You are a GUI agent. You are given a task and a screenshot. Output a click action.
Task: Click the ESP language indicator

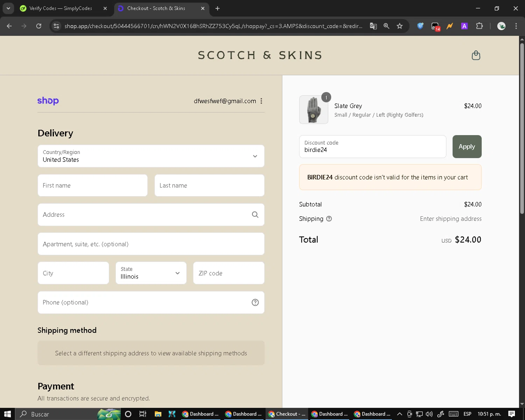click(467, 414)
